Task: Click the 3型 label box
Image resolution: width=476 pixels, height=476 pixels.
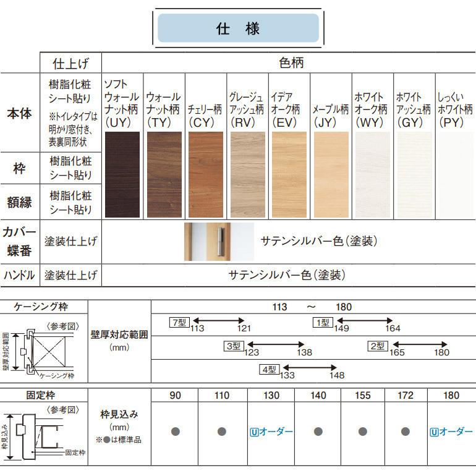Action: point(232,346)
